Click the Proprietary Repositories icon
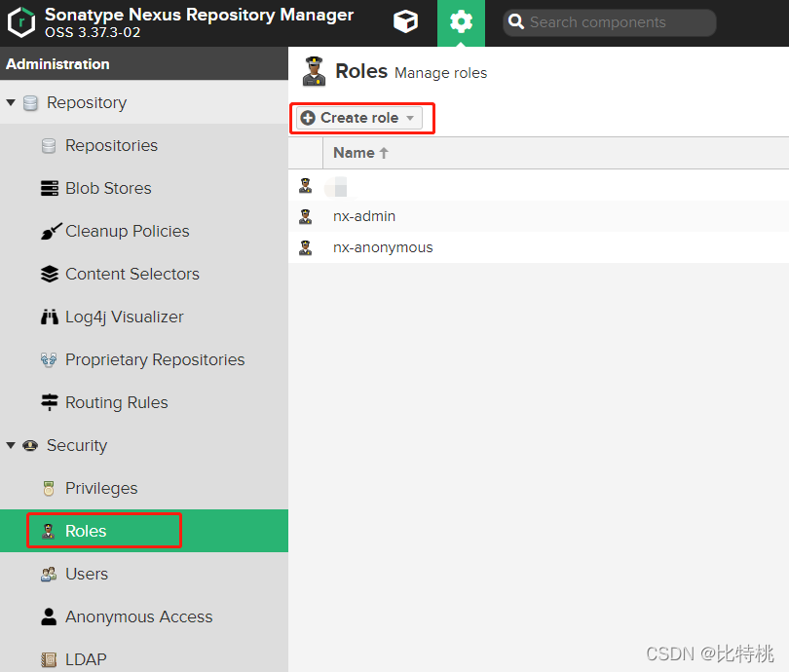 49,359
